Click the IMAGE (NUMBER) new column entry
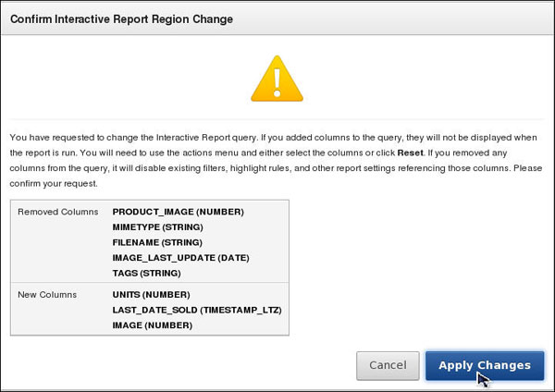This screenshot has width=555, height=392. [152, 325]
